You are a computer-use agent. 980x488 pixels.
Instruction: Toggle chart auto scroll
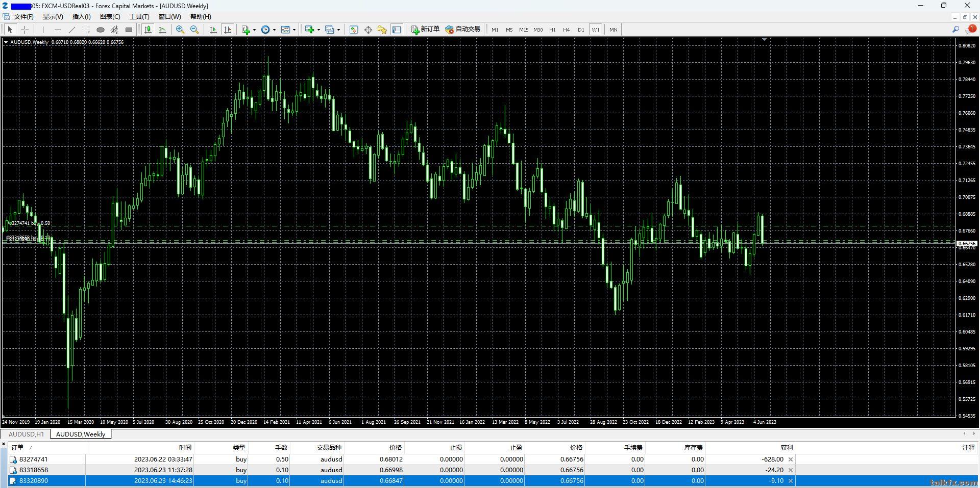pyautogui.click(x=213, y=30)
